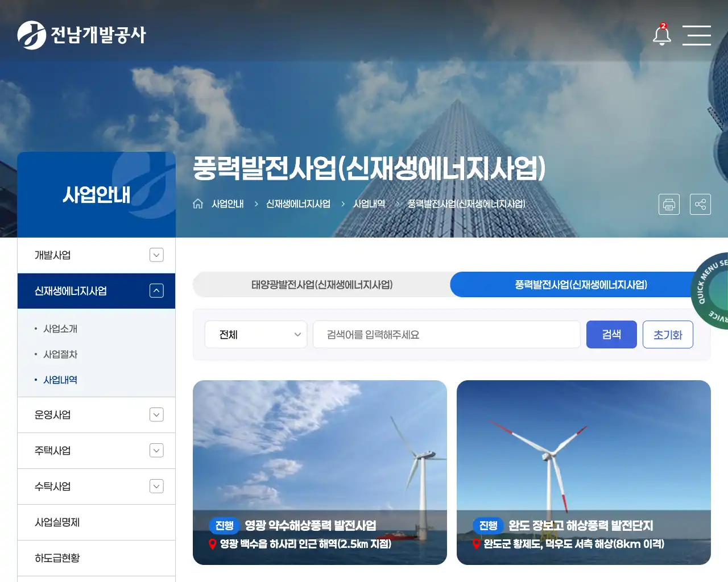Screen dimensions: 728x582
Task: Open the 사업내역 submenu item
Action: click(60, 380)
